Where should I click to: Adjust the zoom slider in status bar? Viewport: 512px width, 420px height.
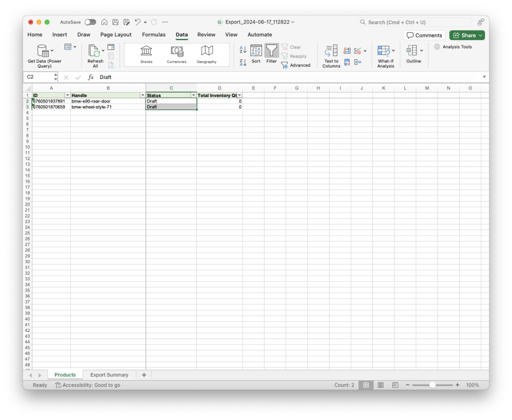tap(432, 385)
